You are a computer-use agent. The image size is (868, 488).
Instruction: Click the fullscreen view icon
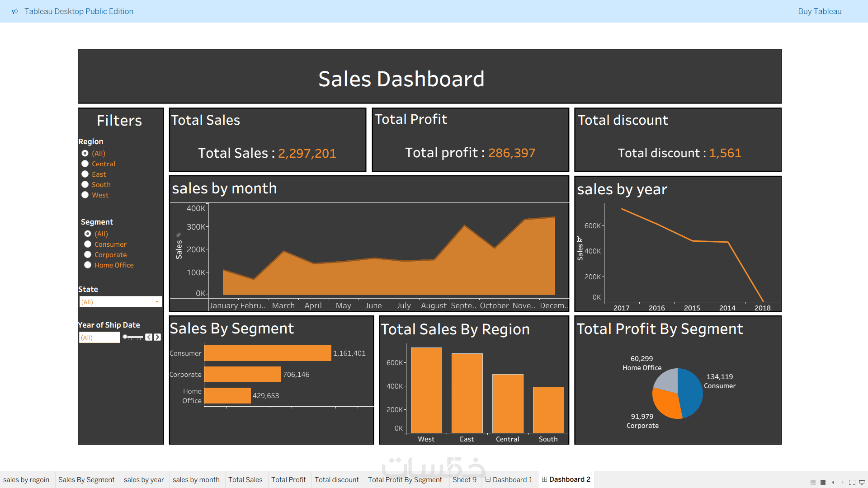(852, 482)
